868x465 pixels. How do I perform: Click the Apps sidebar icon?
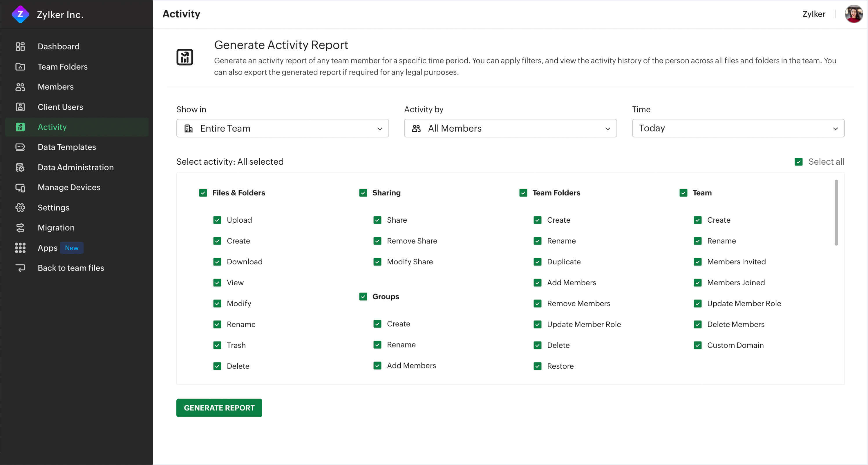(x=20, y=248)
